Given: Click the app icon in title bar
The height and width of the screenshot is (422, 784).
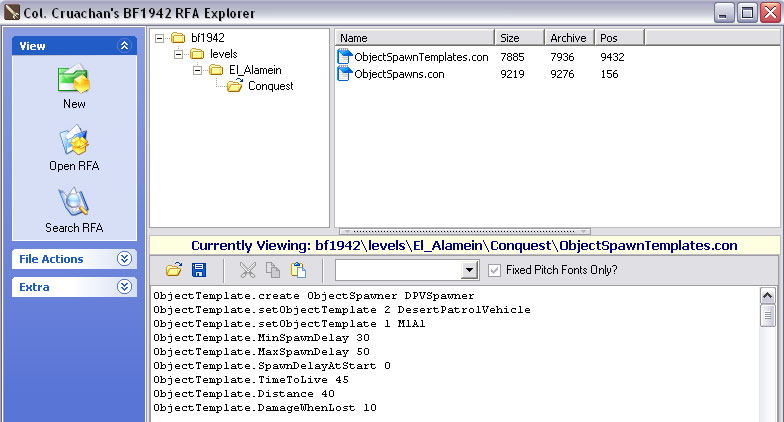Looking at the screenshot, I should [x=12, y=12].
